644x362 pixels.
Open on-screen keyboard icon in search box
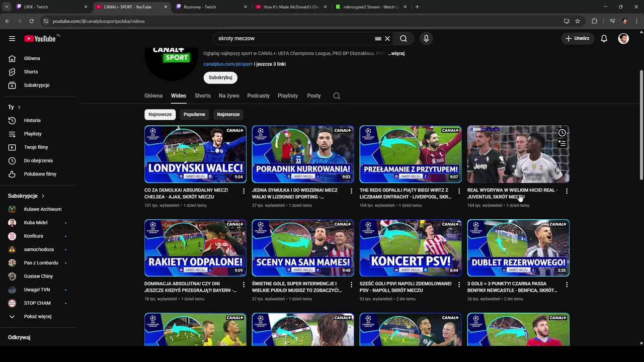(378, 39)
